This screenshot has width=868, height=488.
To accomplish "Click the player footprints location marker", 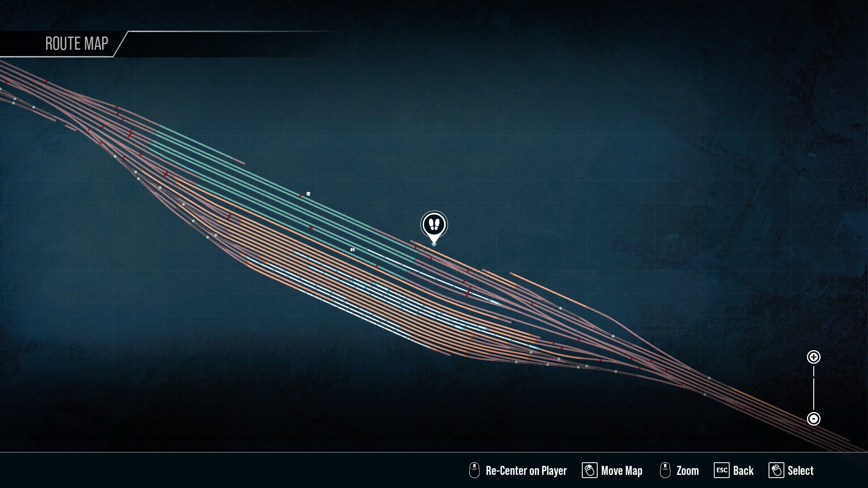I will (x=434, y=225).
